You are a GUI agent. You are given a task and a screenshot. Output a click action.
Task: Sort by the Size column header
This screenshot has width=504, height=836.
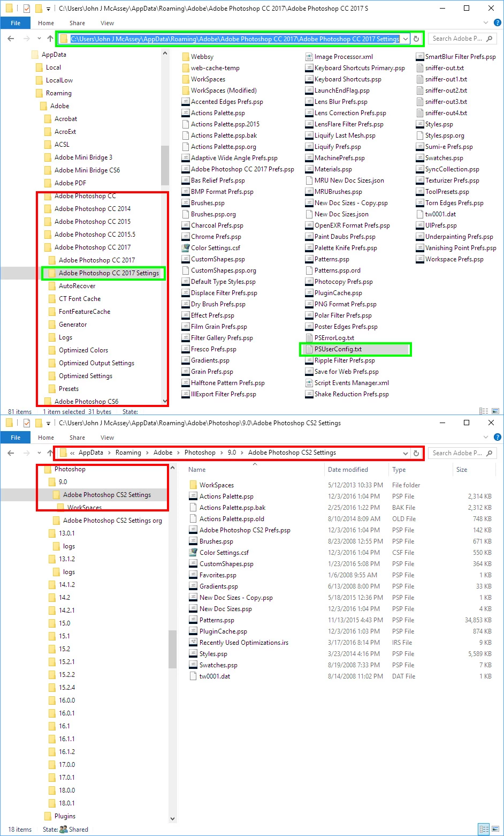[462, 470]
